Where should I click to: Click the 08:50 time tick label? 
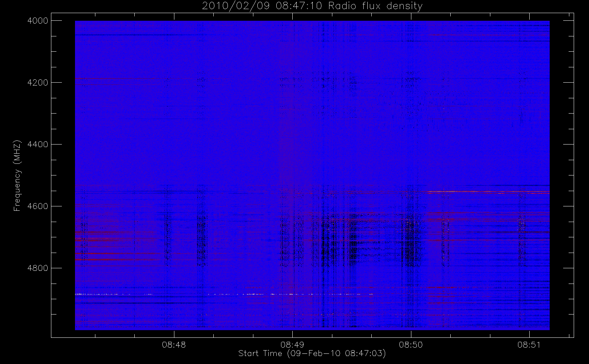pos(411,345)
